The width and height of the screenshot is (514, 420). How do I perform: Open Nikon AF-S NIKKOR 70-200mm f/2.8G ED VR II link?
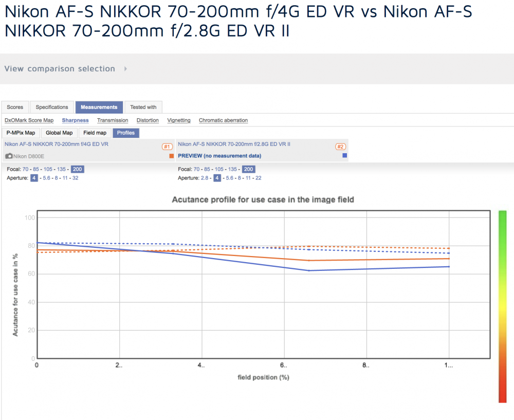(234, 144)
